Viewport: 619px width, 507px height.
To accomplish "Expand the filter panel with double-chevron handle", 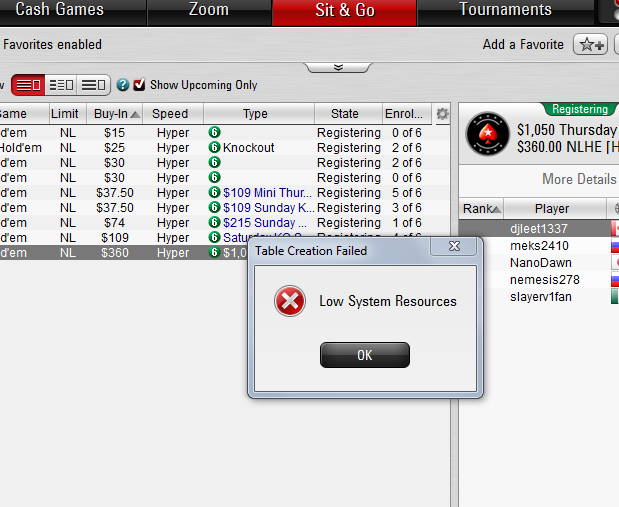I will (x=338, y=68).
